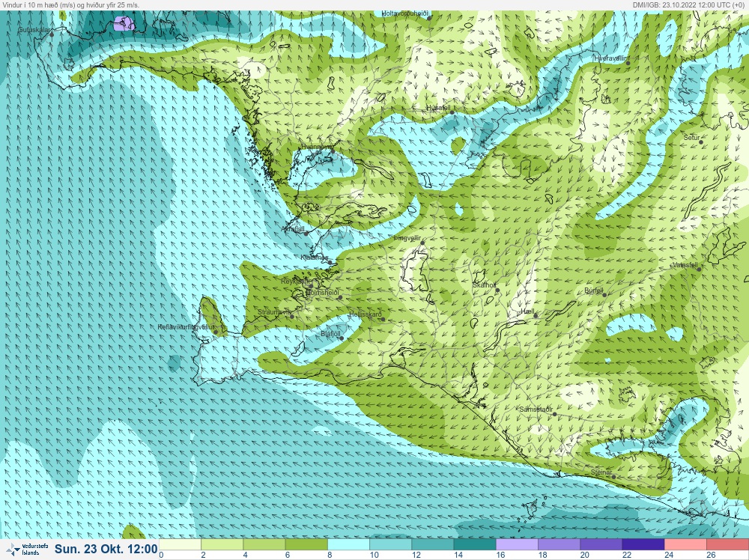Select the dark teal 14–16 m/s legend swatch
Image resolution: width=749 pixels, height=560 pixels.
pyautogui.click(x=474, y=545)
